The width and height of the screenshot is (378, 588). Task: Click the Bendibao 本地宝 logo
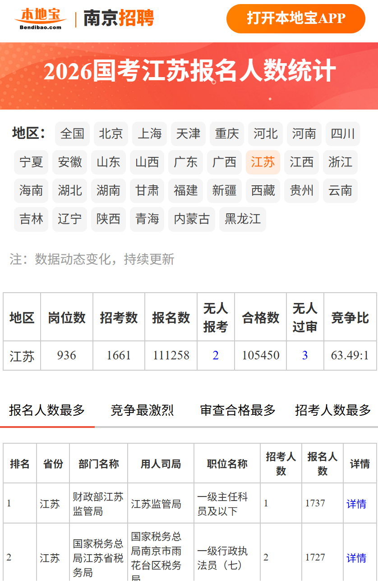point(41,18)
